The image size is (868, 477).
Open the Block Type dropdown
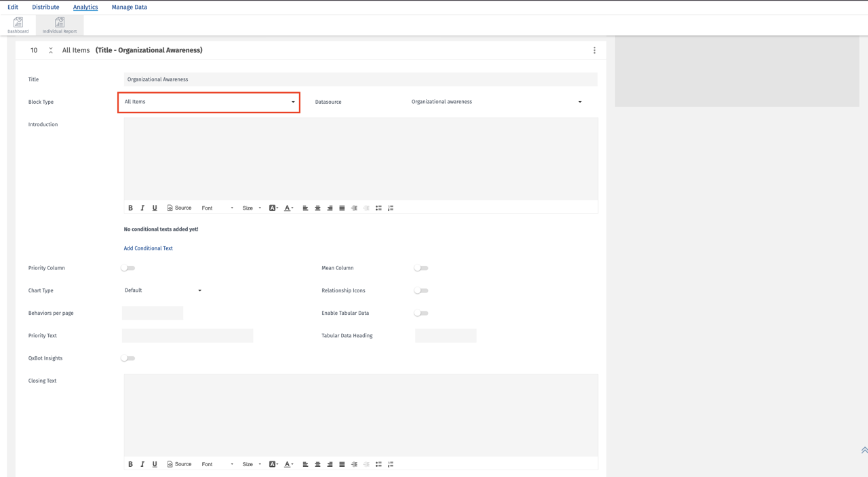pos(208,102)
